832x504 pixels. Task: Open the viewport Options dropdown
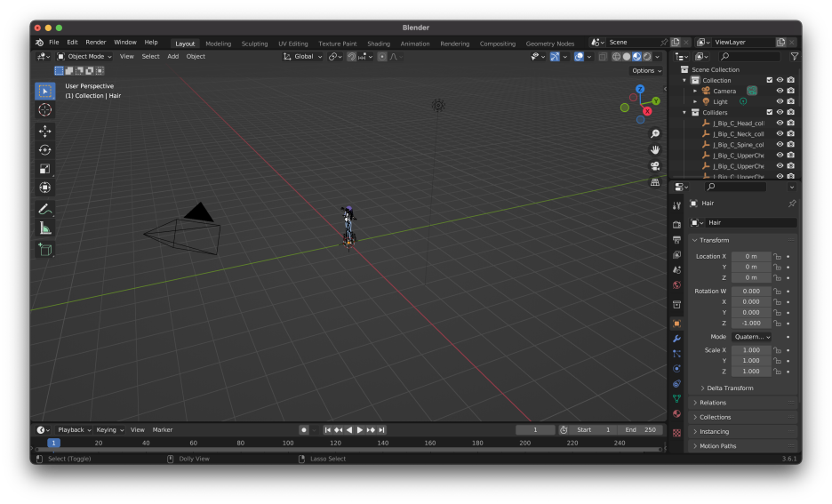coord(647,70)
